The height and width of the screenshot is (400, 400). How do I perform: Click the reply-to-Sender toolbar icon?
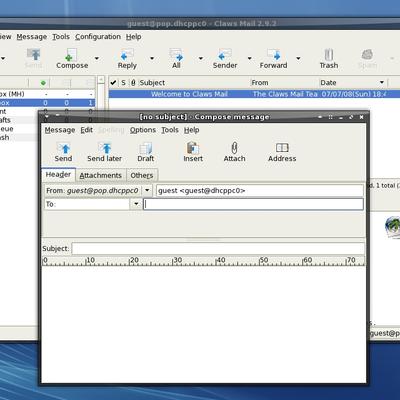click(x=225, y=55)
